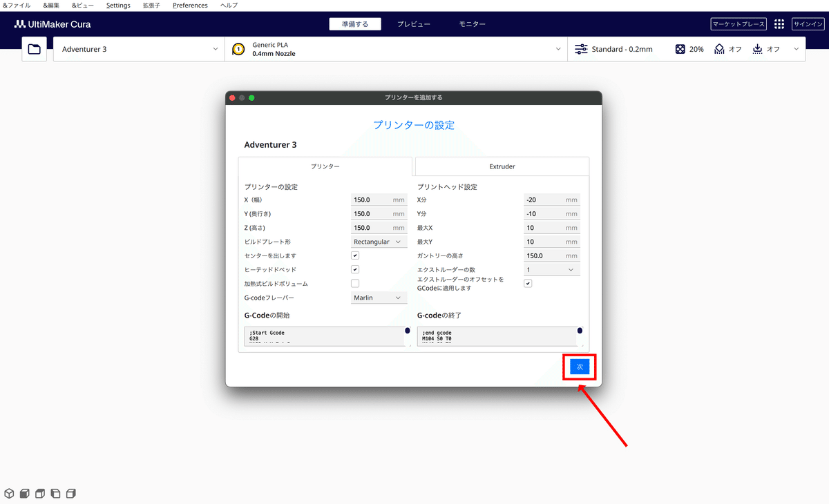
Task: Select the 準備する stage tab
Action: pyautogui.click(x=355, y=24)
